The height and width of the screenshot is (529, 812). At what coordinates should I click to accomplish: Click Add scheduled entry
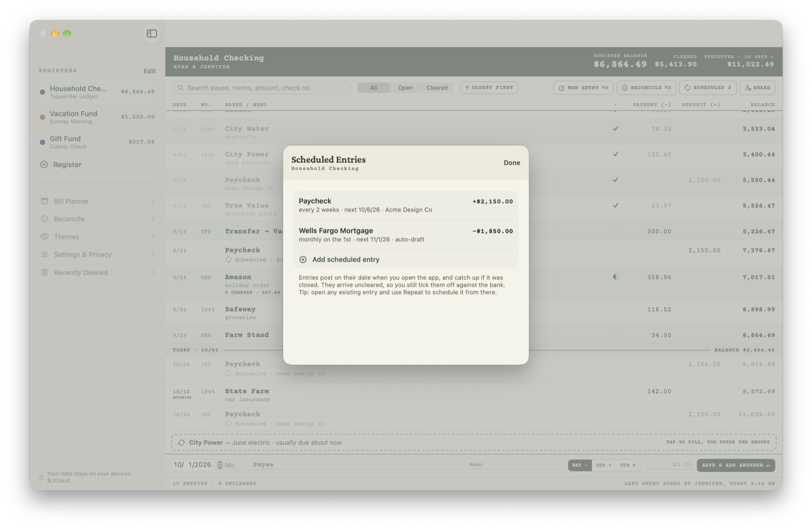tap(406, 259)
